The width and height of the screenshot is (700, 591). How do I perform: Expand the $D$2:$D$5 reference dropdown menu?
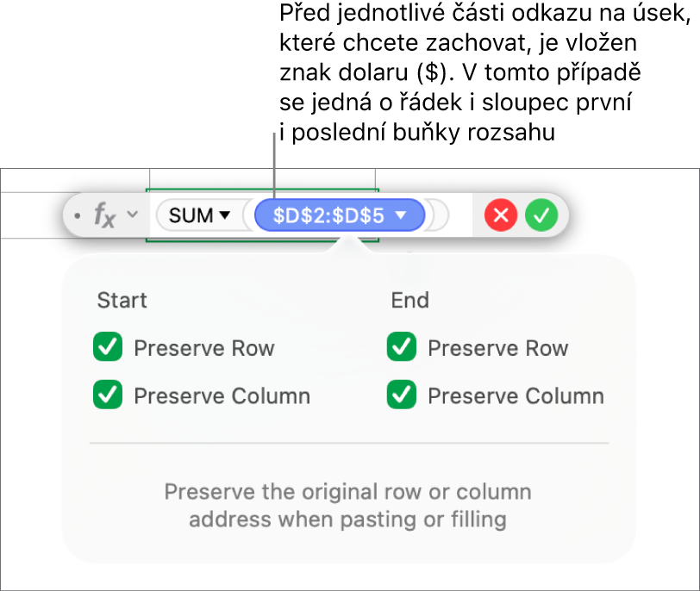pyautogui.click(x=401, y=216)
